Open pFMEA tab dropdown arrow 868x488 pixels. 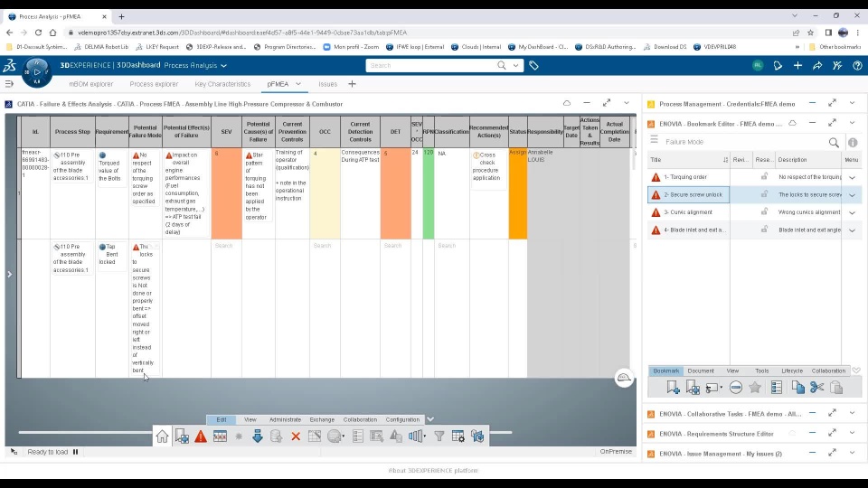point(298,84)
